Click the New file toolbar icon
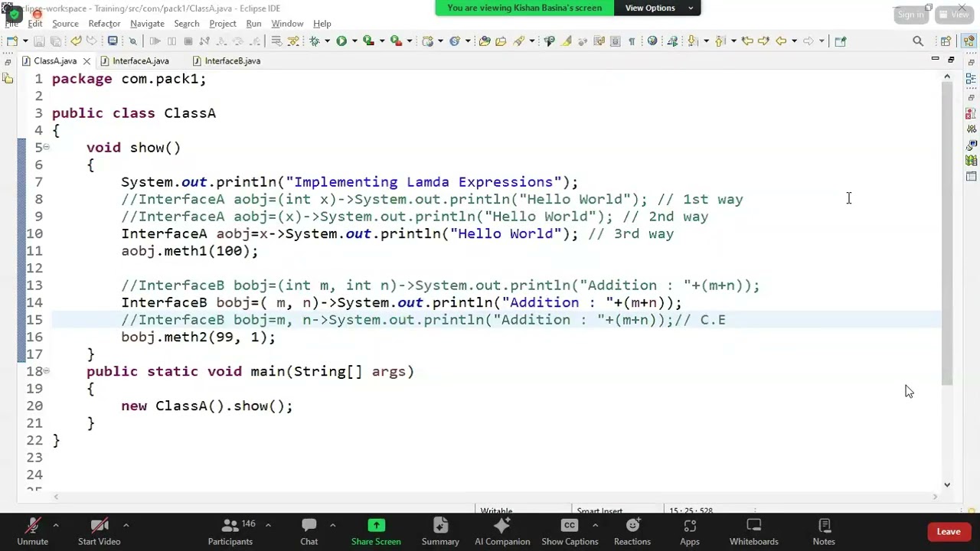Viewport: 980px width, 551px height. (x=12, y=41)
